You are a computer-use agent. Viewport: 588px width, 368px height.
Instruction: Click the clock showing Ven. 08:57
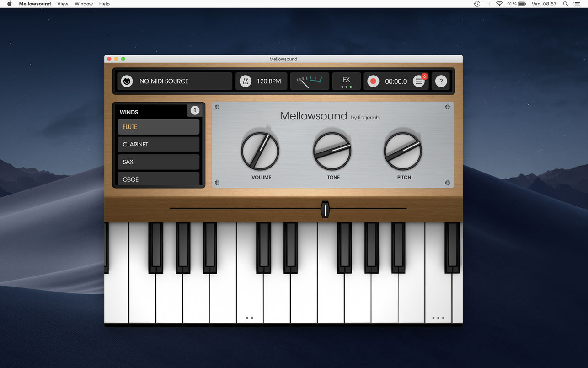coord(544,4)
